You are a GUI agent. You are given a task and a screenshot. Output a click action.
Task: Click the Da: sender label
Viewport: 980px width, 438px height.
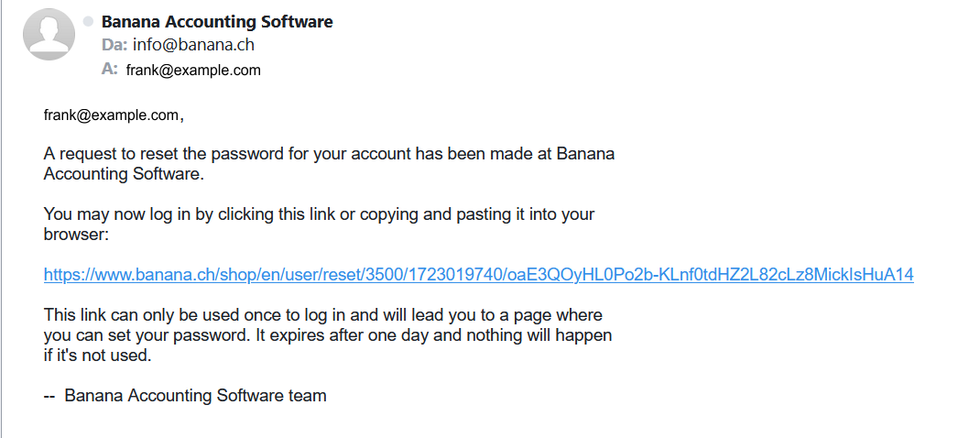point(114,46)
